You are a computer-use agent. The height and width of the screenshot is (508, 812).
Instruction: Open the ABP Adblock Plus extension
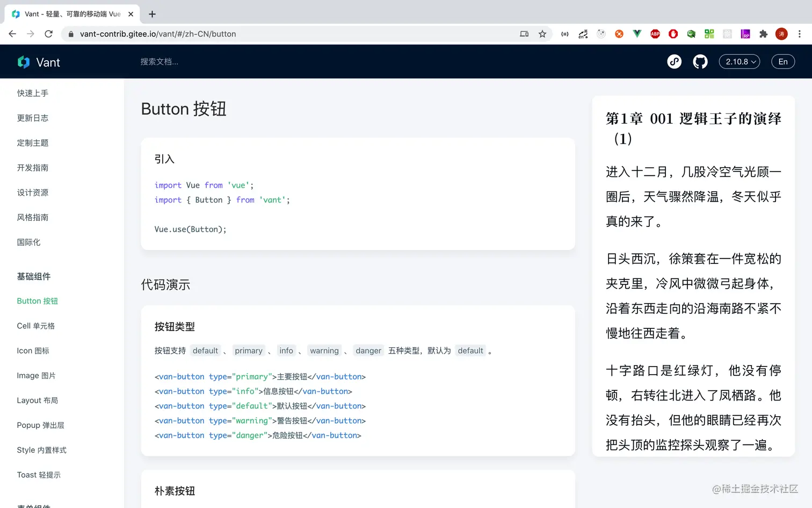point(655,34)
